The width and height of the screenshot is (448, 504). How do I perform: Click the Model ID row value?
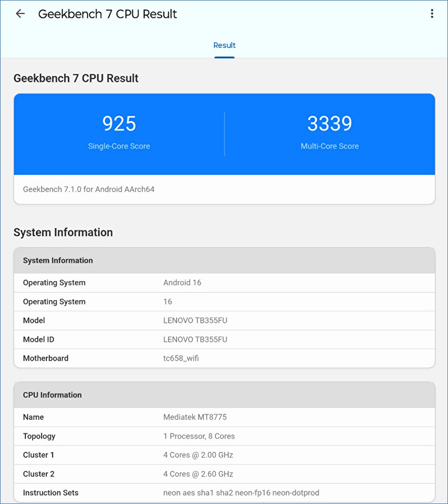click(195, 340)
